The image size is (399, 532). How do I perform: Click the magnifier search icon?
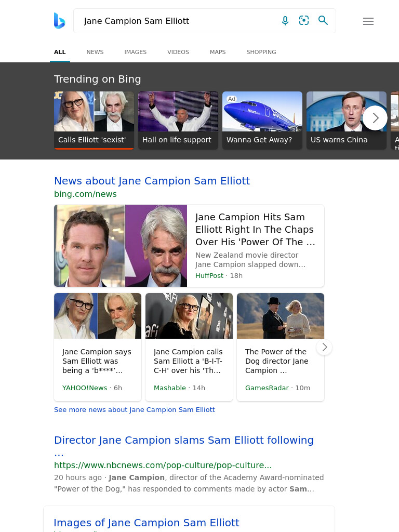(x=323, y=21)
